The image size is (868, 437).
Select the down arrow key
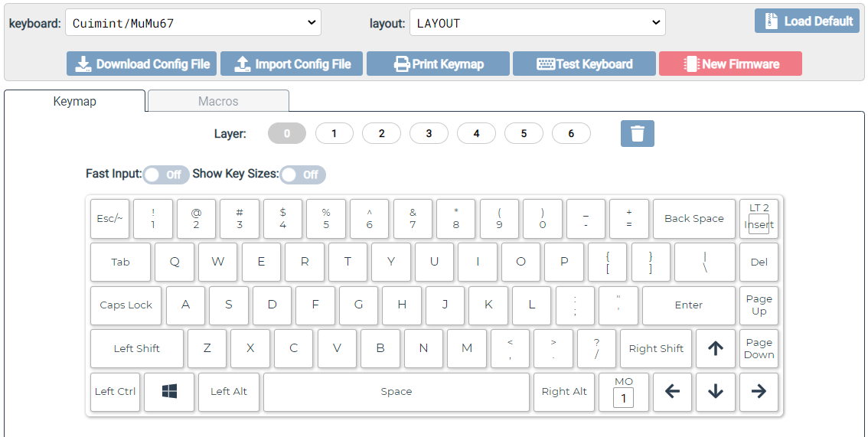[716, 392]
